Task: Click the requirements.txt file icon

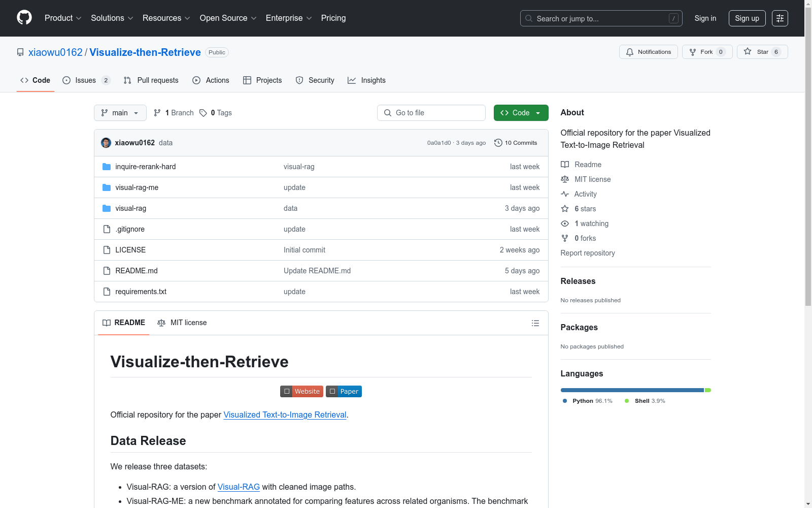Action: point(107,292)
